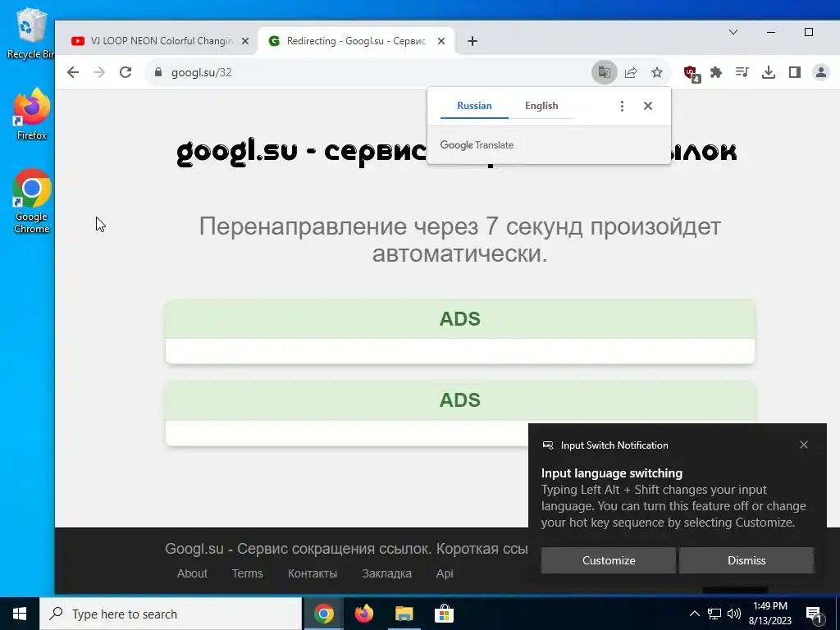Select the Recycle Bin desktop icon

[x=30, y=33]
